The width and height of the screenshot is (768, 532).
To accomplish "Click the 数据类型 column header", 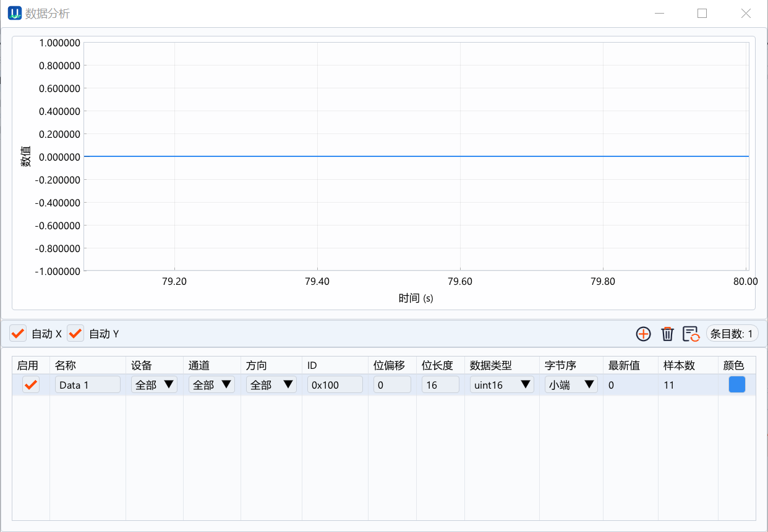I will pyautogui.click(x=502, y=365).
